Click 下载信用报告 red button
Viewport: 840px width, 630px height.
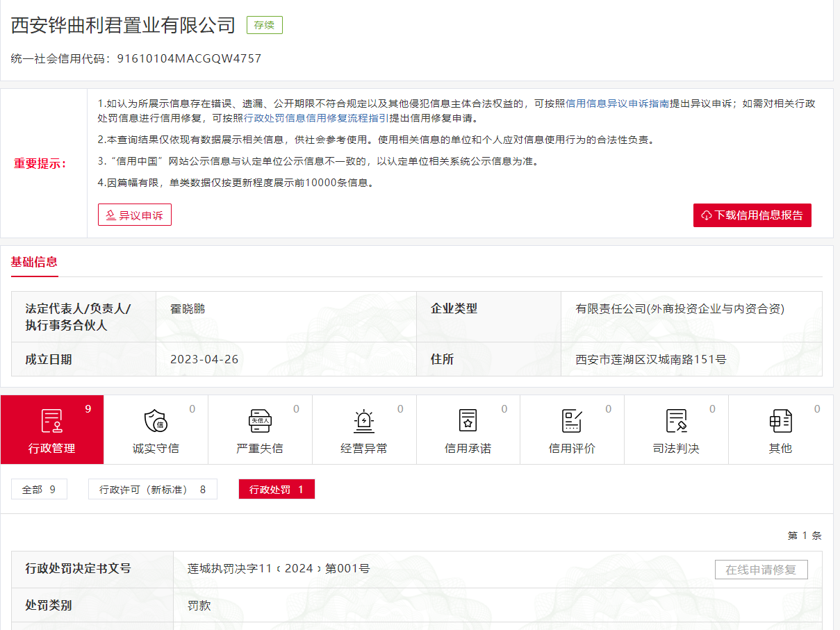(752, 215)
